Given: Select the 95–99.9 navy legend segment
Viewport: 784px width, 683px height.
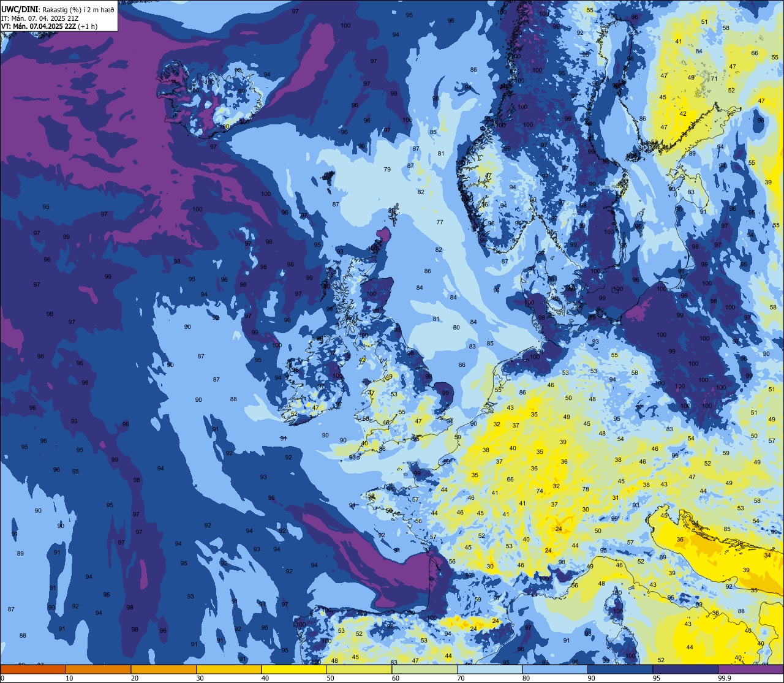Looking at the screenshot, I should (685, 669).
